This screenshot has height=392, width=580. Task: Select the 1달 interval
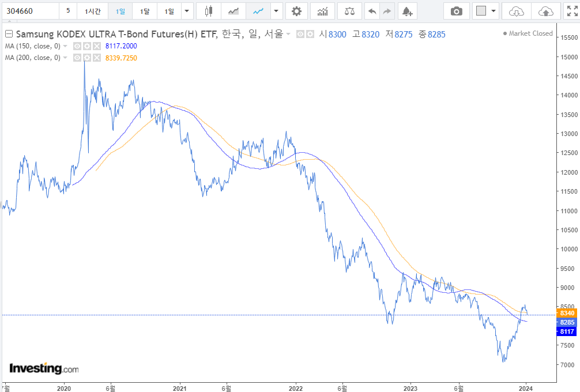coord(145,11)
